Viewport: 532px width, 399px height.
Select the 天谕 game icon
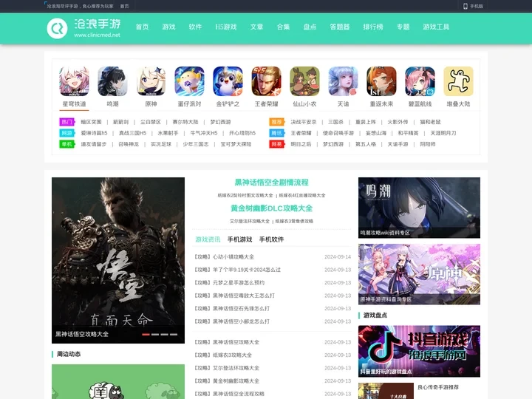click(343, 81)
